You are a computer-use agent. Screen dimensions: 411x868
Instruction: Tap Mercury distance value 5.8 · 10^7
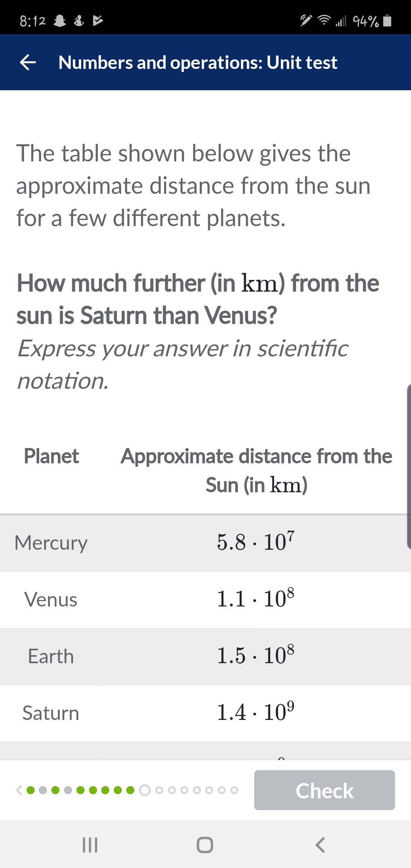point(256,541)
